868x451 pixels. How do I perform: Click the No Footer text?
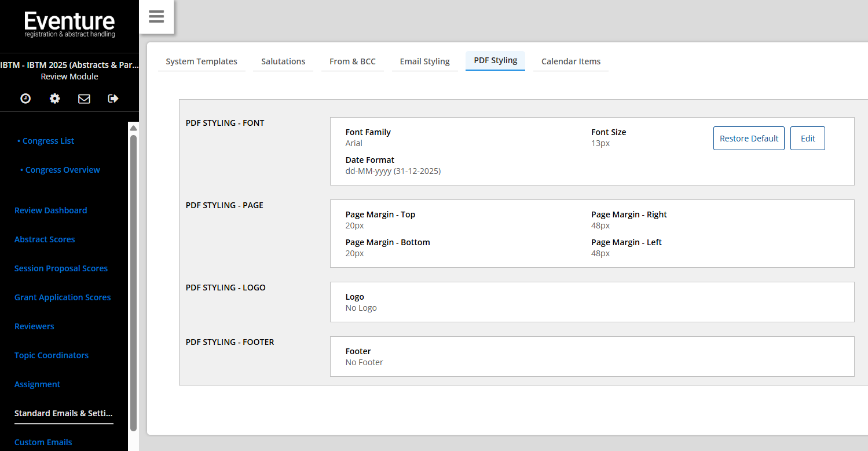tap(364, 362)
